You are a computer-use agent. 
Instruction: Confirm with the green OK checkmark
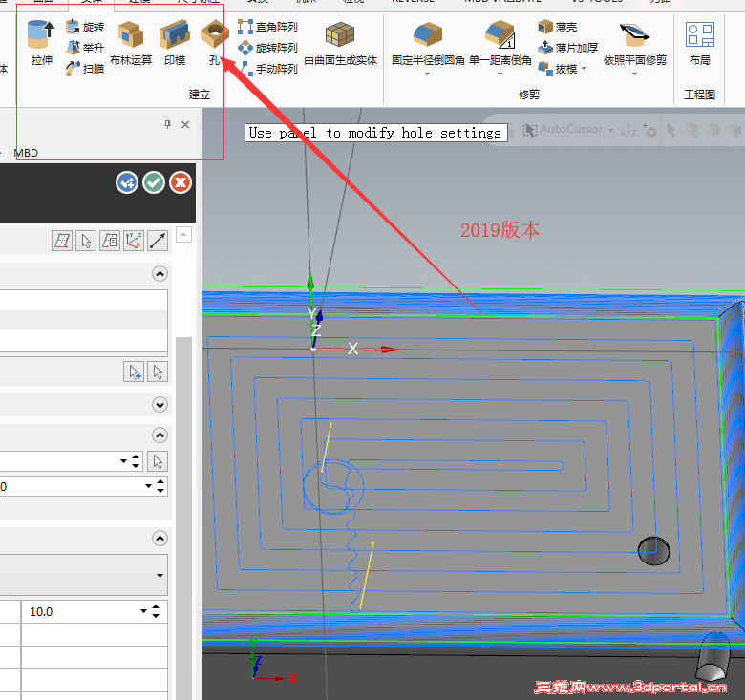tap(154, 182)
